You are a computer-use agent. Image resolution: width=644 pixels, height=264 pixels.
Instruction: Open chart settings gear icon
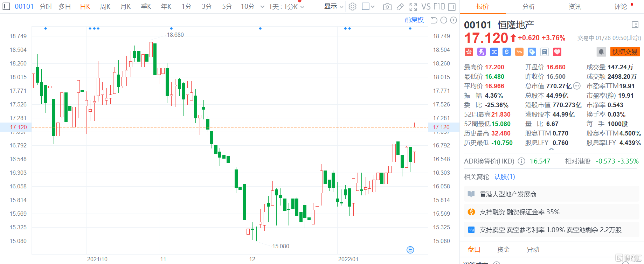[353, 7]
